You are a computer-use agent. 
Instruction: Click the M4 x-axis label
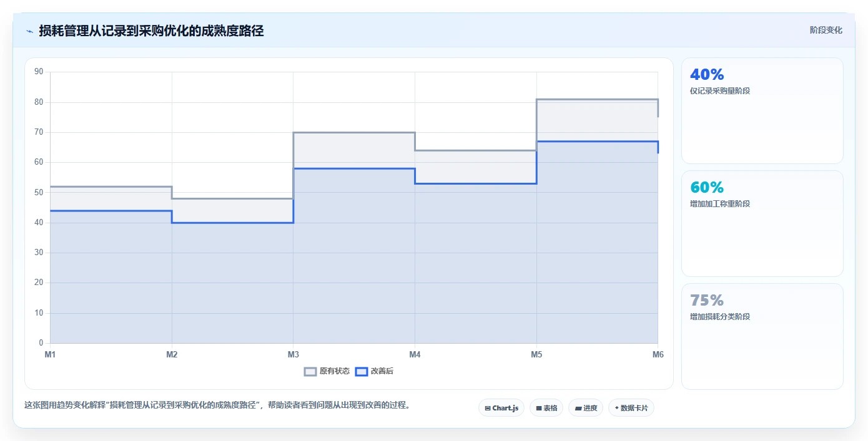[x=415, y=354]
